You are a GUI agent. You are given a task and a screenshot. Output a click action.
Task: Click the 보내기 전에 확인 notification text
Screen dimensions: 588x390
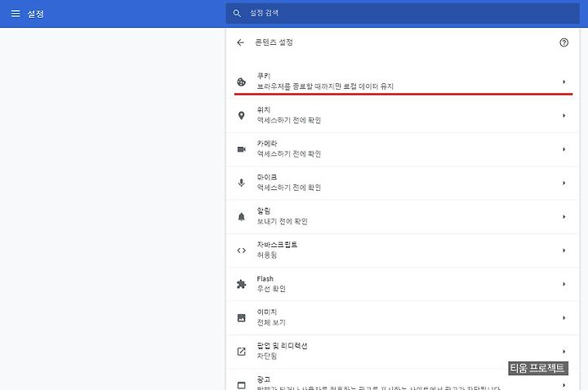tap(282, 221)
